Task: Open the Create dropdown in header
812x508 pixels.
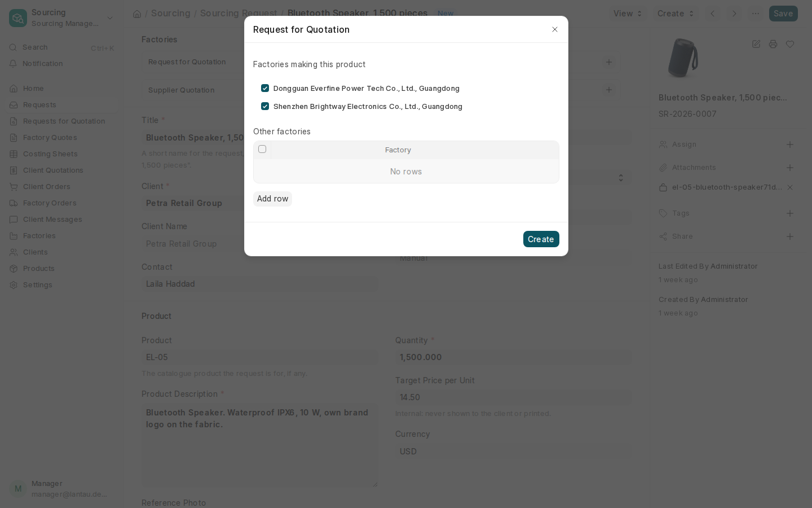Action: (676, 14)
